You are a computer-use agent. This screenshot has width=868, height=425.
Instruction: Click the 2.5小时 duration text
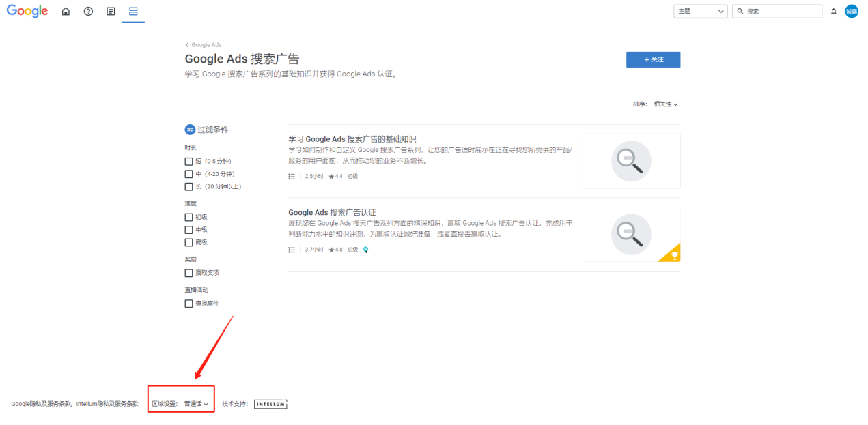(314, 176)
